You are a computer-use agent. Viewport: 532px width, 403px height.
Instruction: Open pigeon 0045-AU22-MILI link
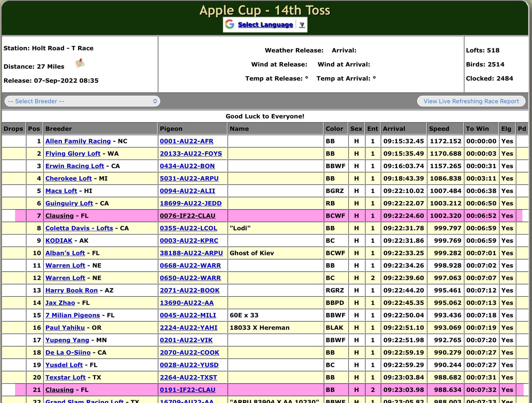tap(188, 315)
